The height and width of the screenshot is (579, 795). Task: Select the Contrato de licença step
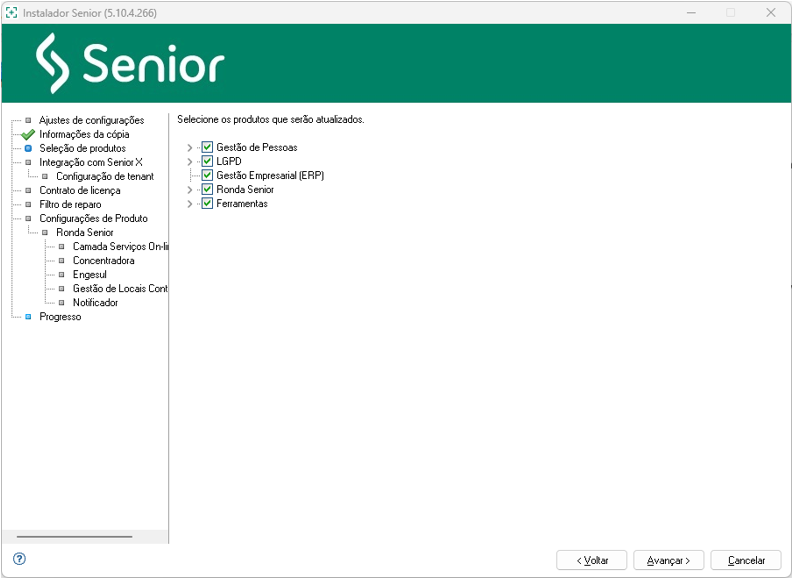(x=80, y=191)
